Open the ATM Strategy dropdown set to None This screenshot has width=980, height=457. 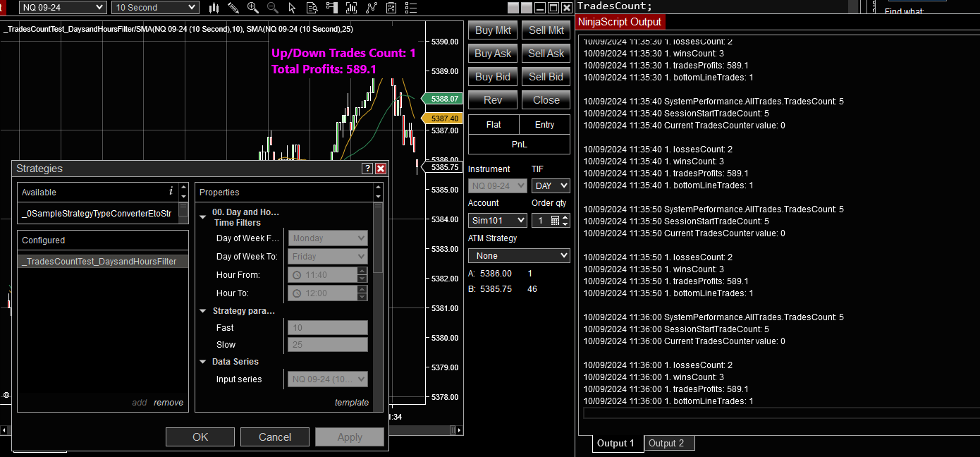click(x=518, y=255)
